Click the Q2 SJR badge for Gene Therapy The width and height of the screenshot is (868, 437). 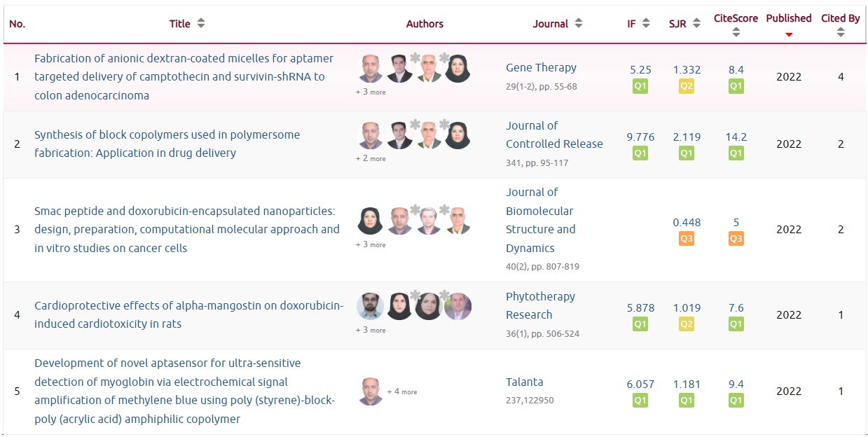(x=687, y=86)
